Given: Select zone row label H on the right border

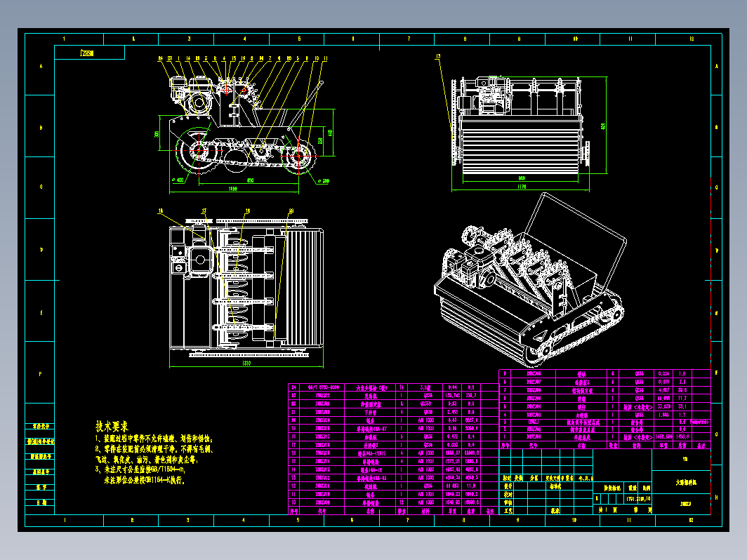Looking at the screenshot, I should 716,497.
